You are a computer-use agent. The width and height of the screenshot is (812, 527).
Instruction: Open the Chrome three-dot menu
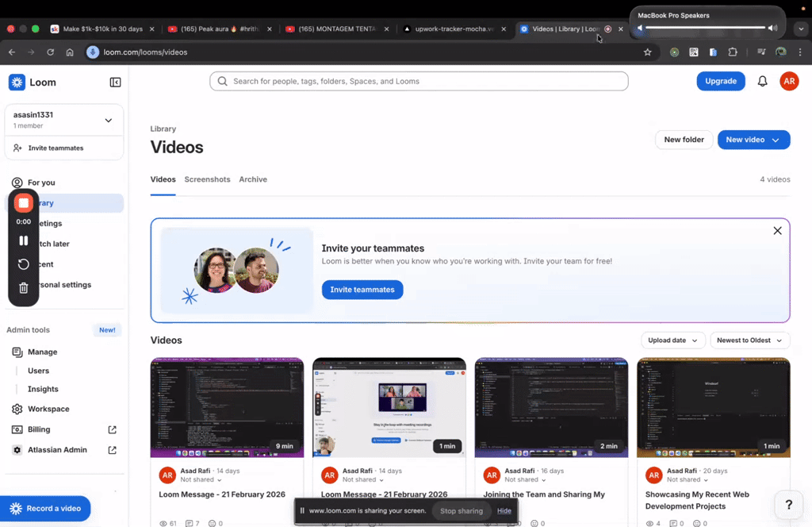800,52
